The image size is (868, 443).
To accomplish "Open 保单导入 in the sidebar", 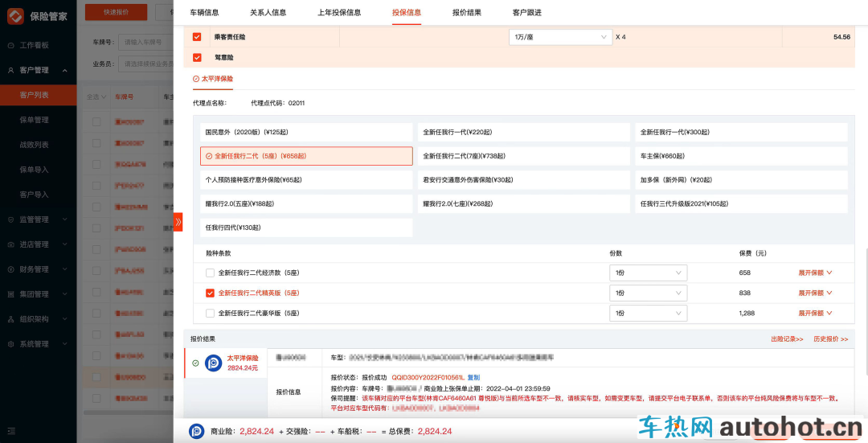I will pyautogui.click(x=35, y=170).
